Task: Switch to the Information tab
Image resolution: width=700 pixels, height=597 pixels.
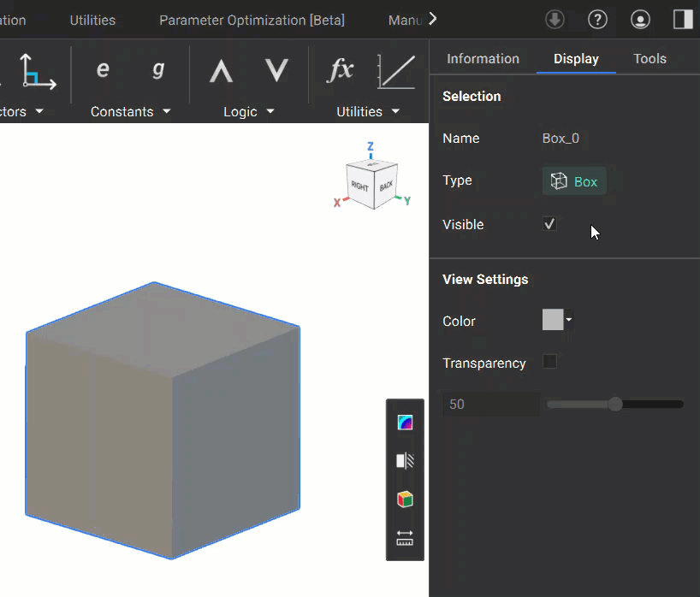Action: click(x=483, y=59)
